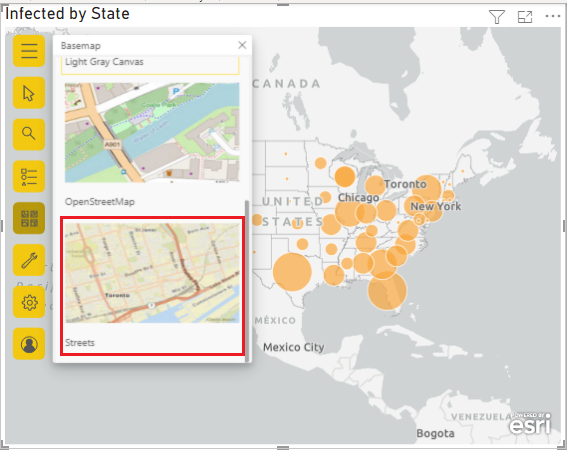Open the location search tool

tap(29, 134)
